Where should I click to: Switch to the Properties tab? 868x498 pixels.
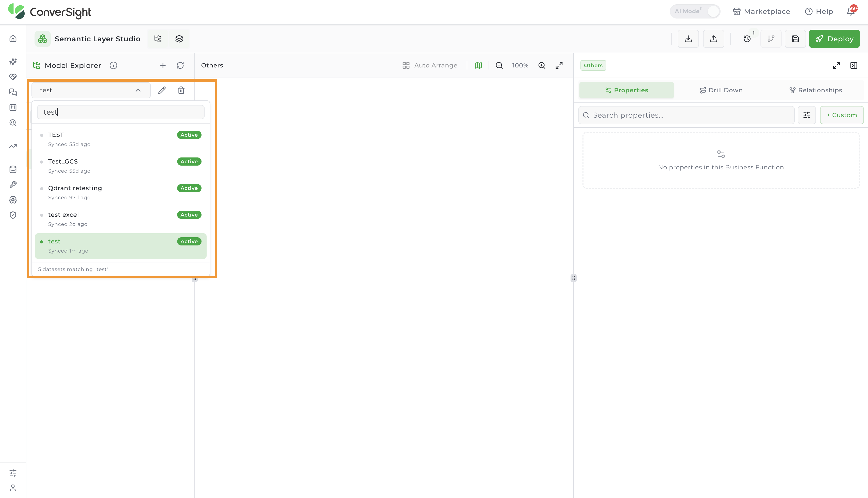627,90
